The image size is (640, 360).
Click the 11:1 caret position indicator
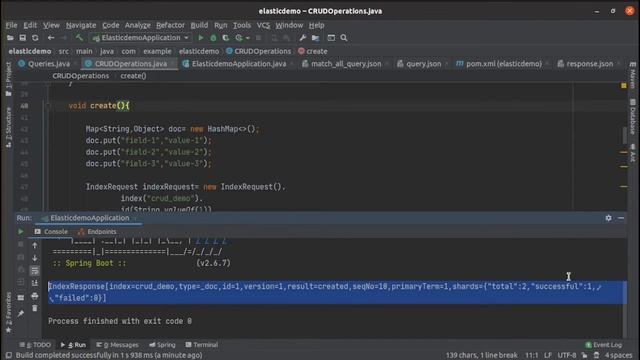point(531,355)
